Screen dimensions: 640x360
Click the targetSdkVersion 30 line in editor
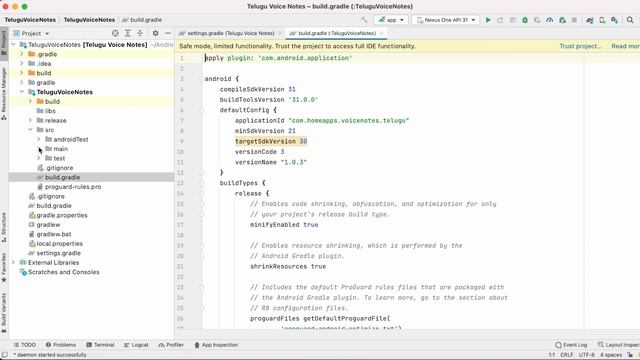coord(271,141)
